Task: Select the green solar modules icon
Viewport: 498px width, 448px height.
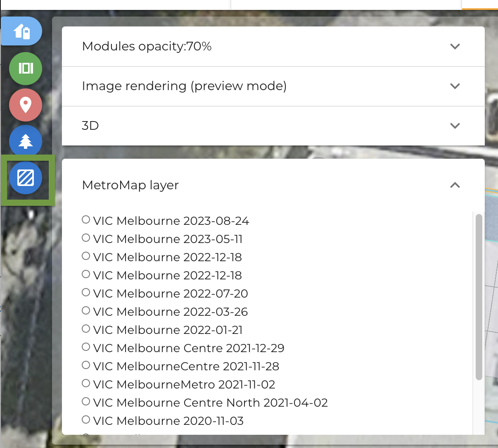Action: tap(26, 68)
